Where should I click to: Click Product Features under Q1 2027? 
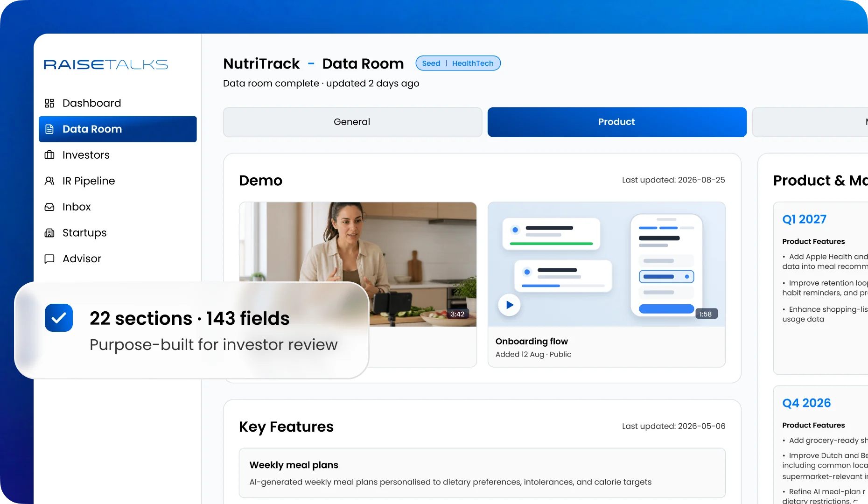tap(813, 241)
